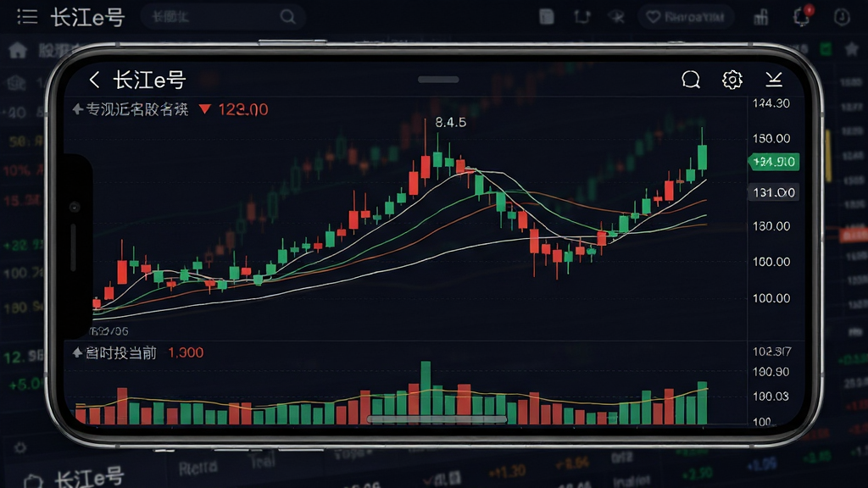Click the search field in the top bar
The height and width of the screenshot is (488, 868).
pyautogui.click(x=223, y=17)
